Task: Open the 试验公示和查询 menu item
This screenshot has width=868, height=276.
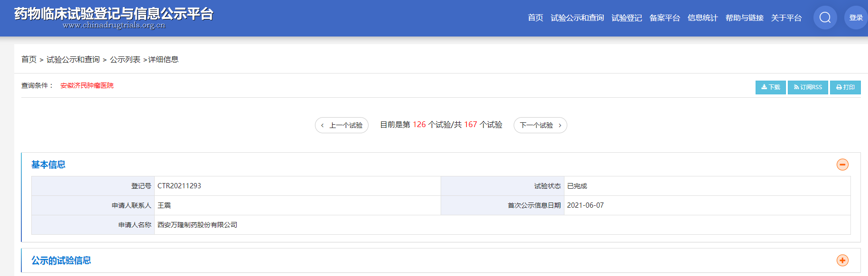Action: [x=577, y=18]
